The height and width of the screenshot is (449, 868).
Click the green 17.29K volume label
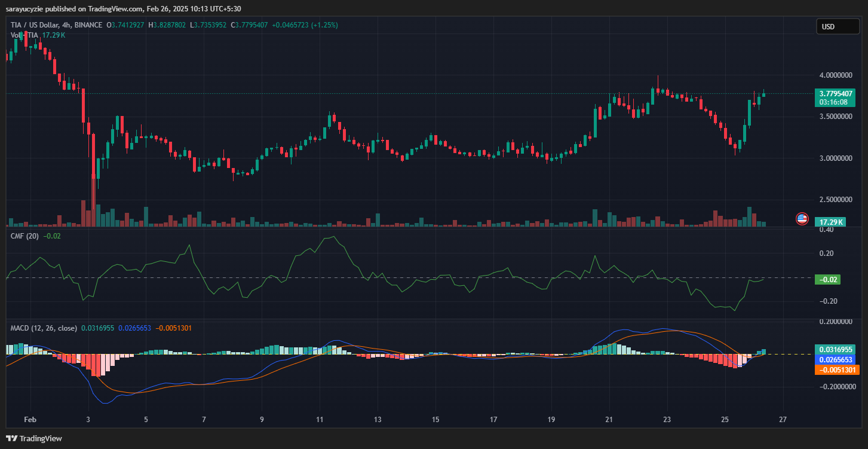click(x=830, y=222)
